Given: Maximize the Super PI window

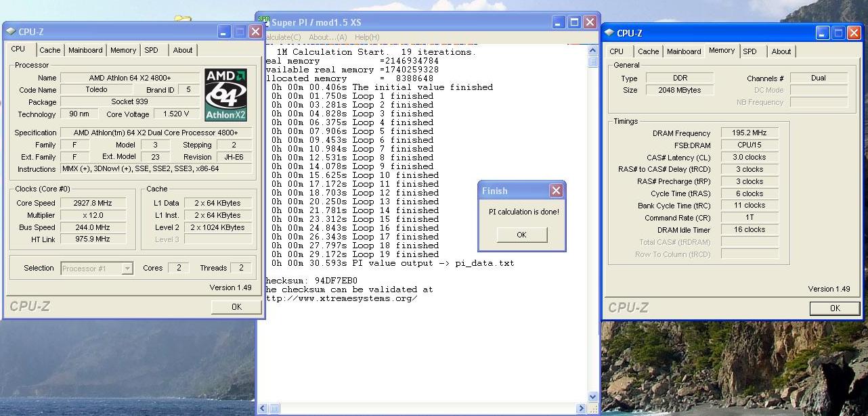Looking at the screenshot, I should pos(573,22).
